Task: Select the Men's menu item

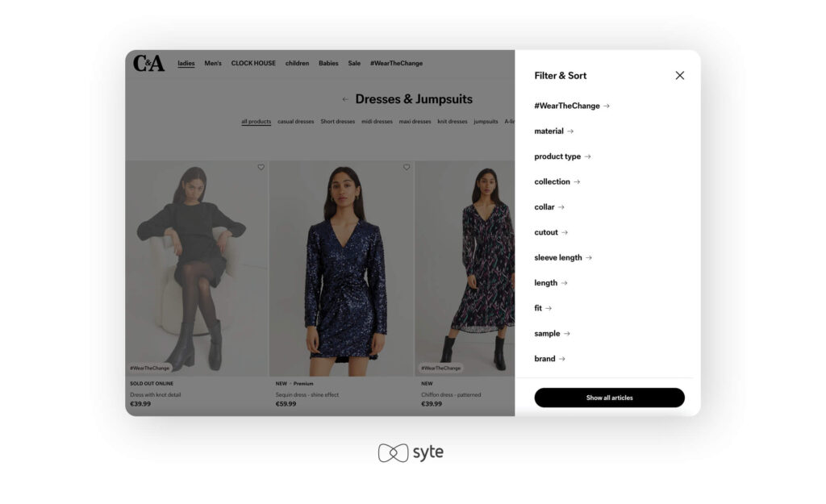Action: point(213,63)
